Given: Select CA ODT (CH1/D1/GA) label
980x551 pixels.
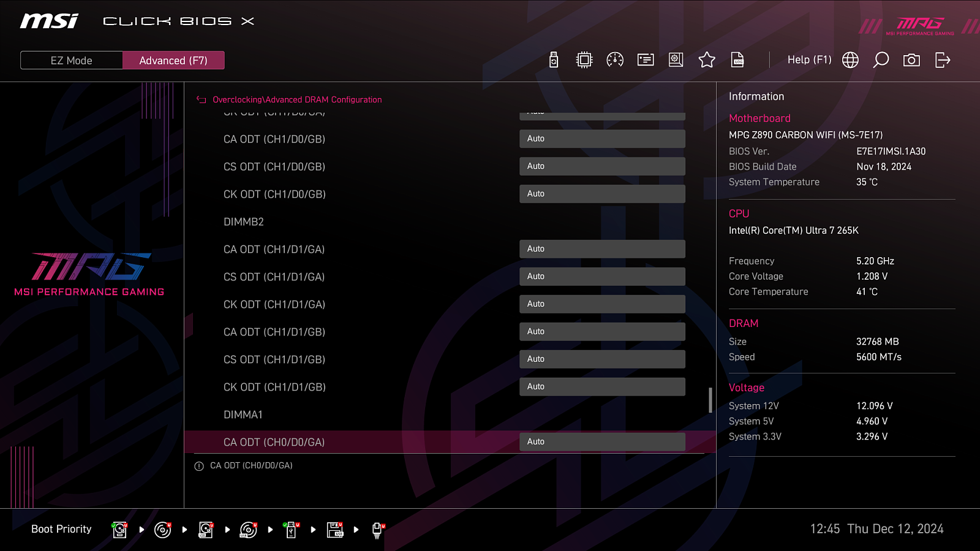Looking at the screenshot, I should (274, 250).
